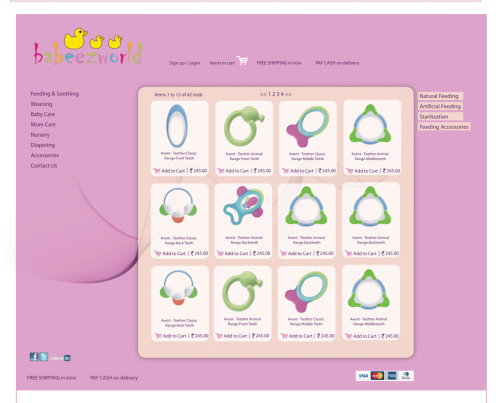Viewport: 500px width, 403px height.
Task: Click FREE SHIPPING IN INDIA in the footer
Action: 51,378
